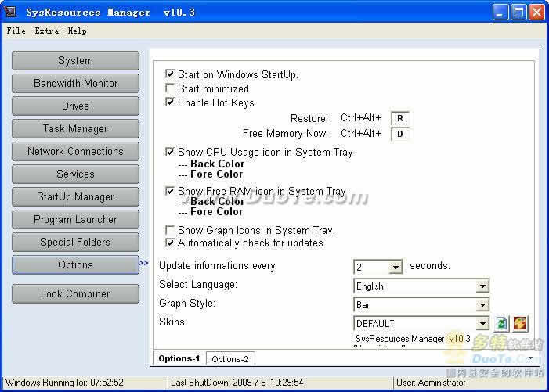Click the Free Memory Now hotkey field showing D
Screen dimensions: 549x392
pyautogui.click(x=400, y=134)
